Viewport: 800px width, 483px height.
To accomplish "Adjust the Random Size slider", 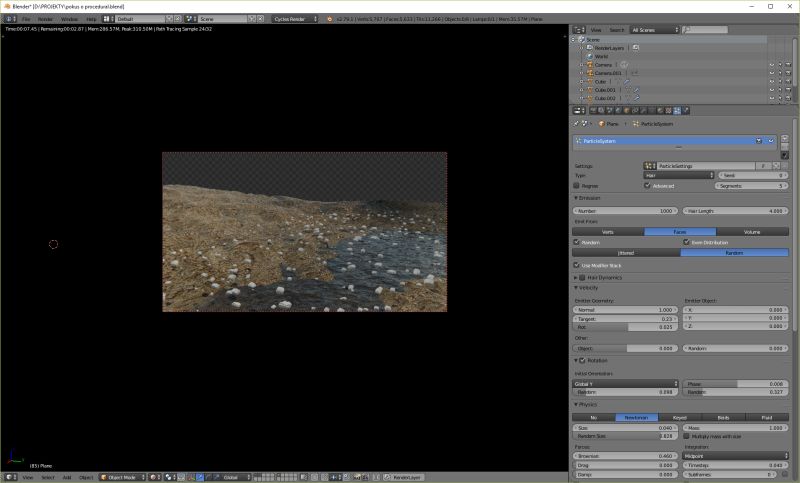I will (626, 437).
